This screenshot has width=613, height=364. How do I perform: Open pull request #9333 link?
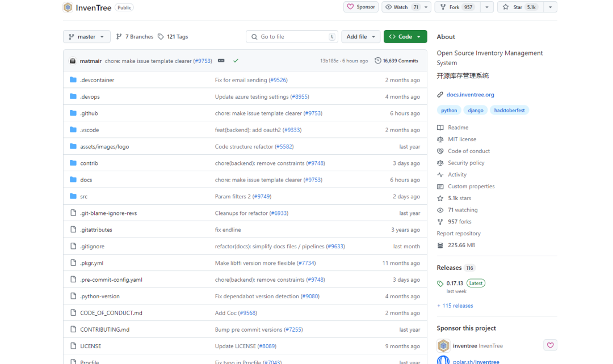point(292,130)
